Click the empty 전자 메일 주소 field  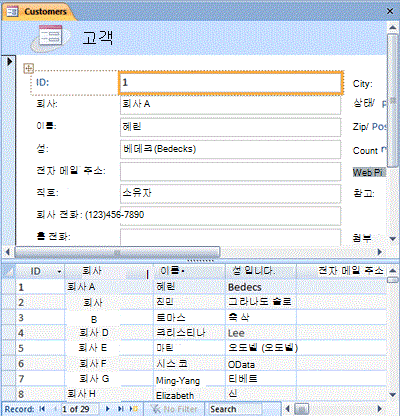(x=230, y=171)
